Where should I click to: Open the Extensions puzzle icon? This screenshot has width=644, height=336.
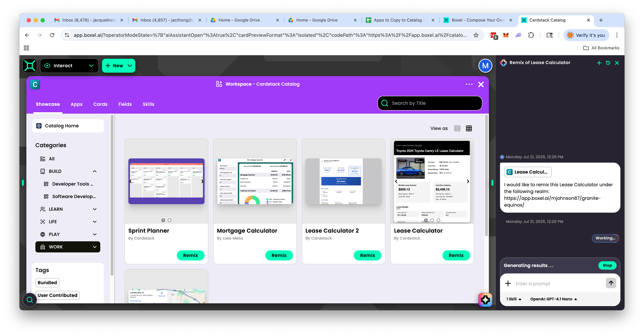click(x=531, y=35)
